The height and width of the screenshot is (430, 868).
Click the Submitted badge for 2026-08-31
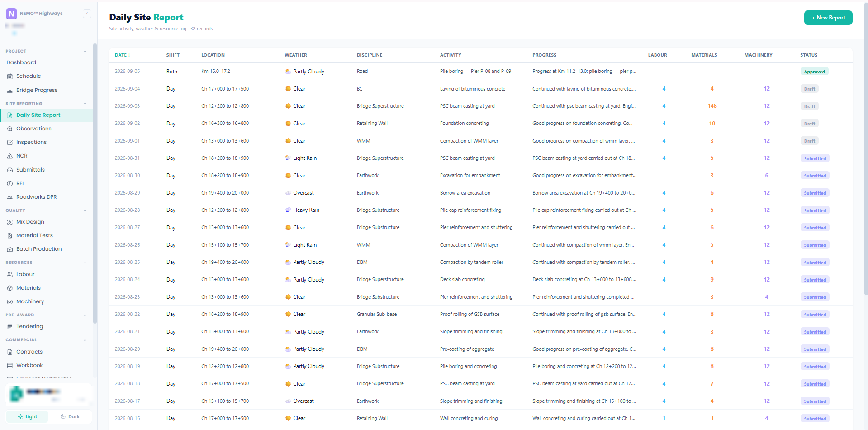tap(815, 158)
